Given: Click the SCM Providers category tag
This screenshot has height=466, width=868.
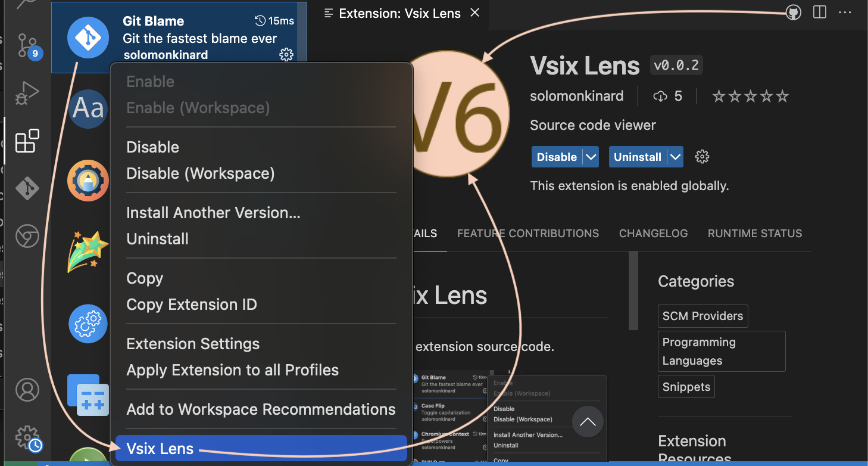Looking at the screenshot, I should coord(702,316).
